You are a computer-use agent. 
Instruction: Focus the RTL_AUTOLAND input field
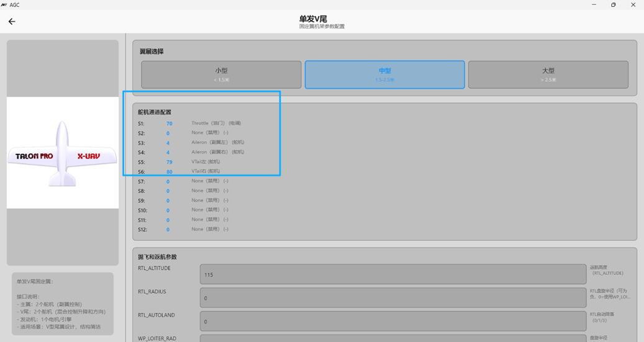click(x=392, y=322)
